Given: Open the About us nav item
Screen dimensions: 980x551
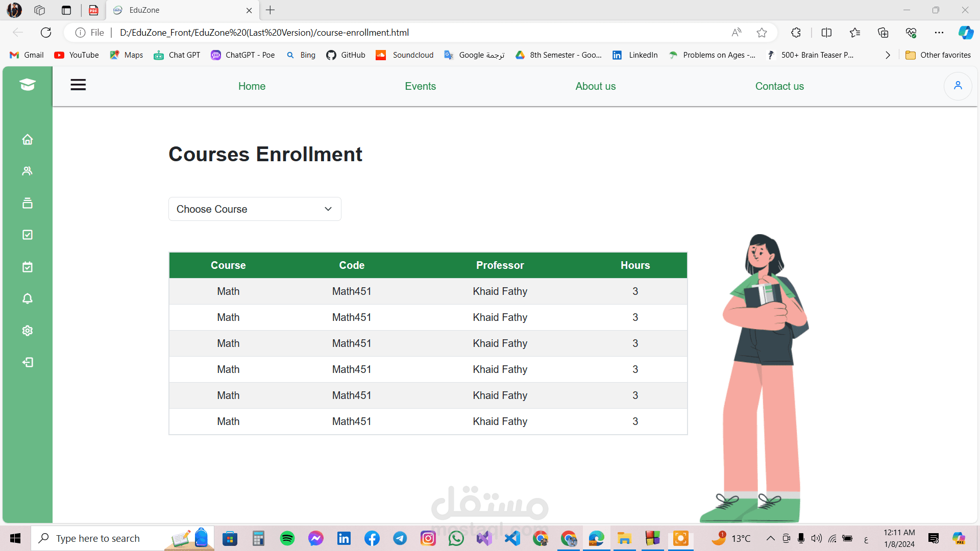Looking at the screenshot, I should [x=595, y=86].
